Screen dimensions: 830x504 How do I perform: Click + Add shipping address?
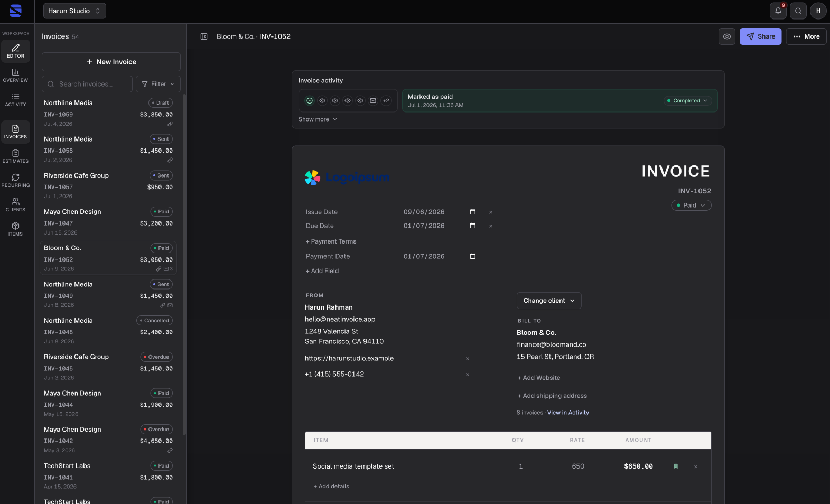(552, 396)
